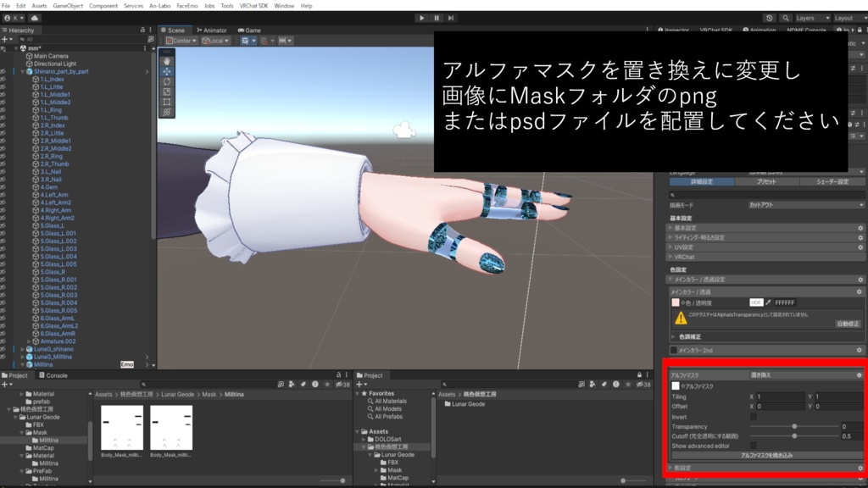Click gear icon on 基本設定 row
Screen dimensions: 868x488
860,228
